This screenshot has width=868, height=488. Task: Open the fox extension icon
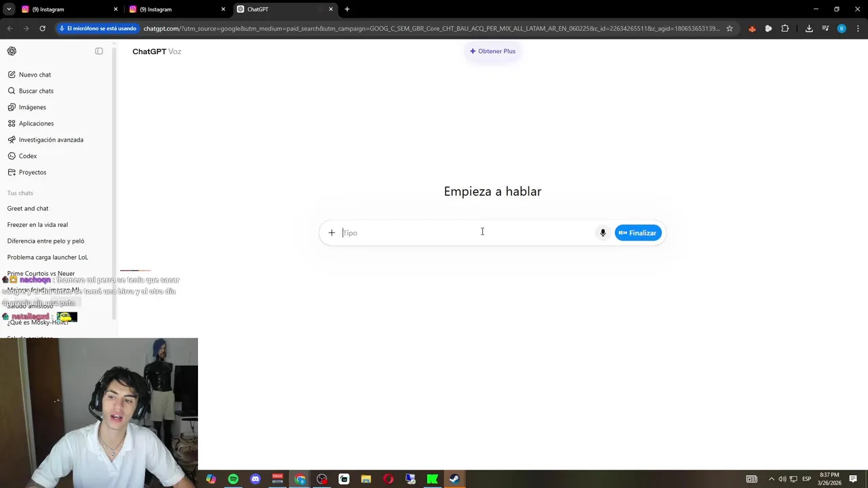752,28
